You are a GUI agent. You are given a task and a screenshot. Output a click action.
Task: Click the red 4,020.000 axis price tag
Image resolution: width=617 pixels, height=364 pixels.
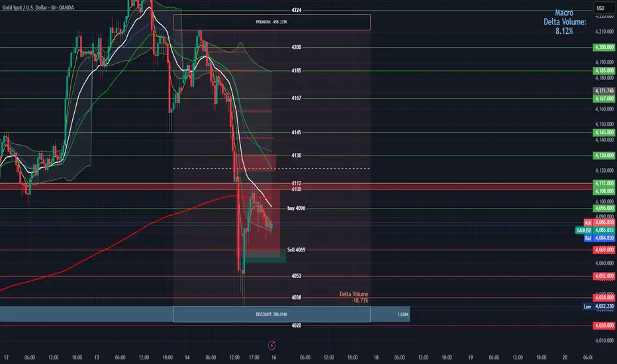point(604,326)
